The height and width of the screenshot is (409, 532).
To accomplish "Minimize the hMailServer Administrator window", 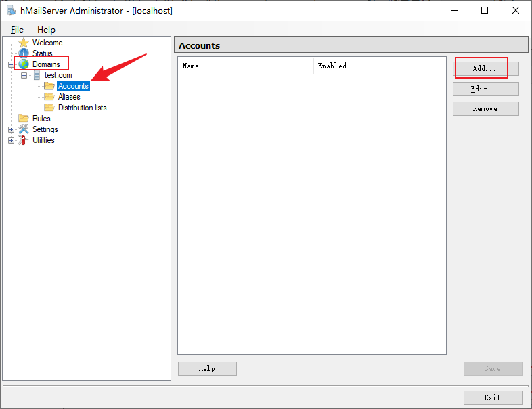I will (454, 11).
